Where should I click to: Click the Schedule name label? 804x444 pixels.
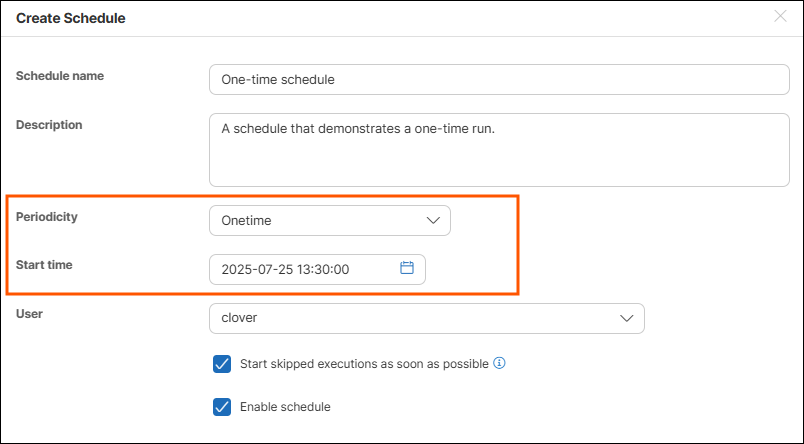(x=60, y=76)
